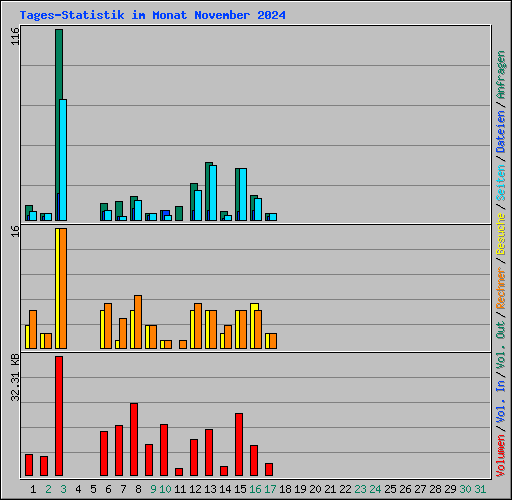
Task: Click day label '3' on the x-axis
Action: pos(63,489)
